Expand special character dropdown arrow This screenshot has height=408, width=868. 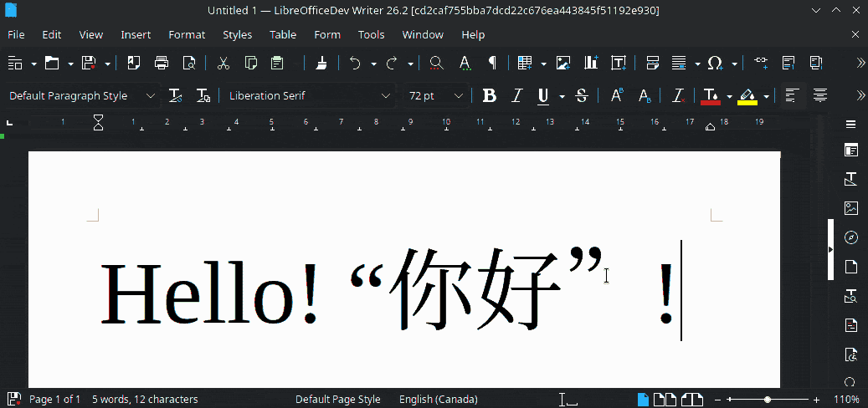[x=735, y=64]
